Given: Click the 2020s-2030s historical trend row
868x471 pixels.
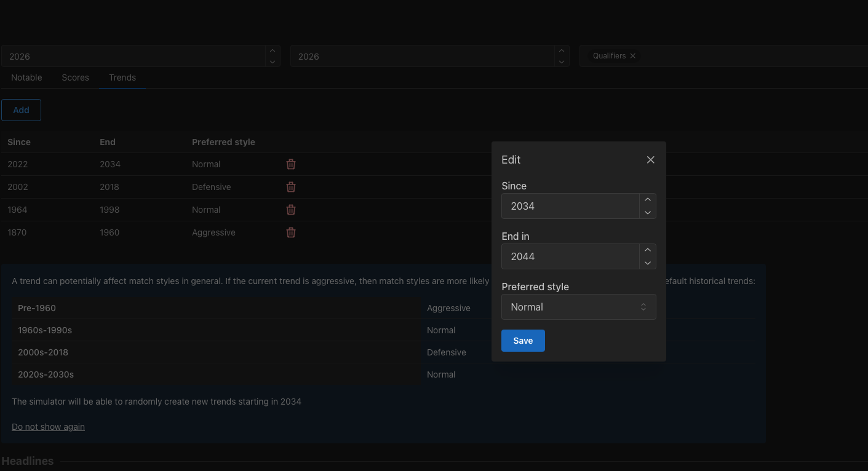Looking at the screenshot, I should coord(383,374).
